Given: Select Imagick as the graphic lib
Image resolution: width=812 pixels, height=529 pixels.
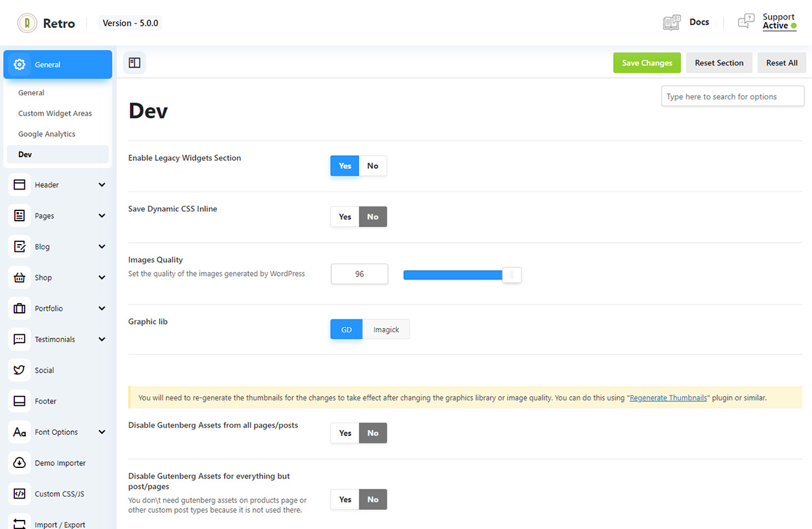Looking at the screenshot, I should pyautogui.click(x=386, y=330).
